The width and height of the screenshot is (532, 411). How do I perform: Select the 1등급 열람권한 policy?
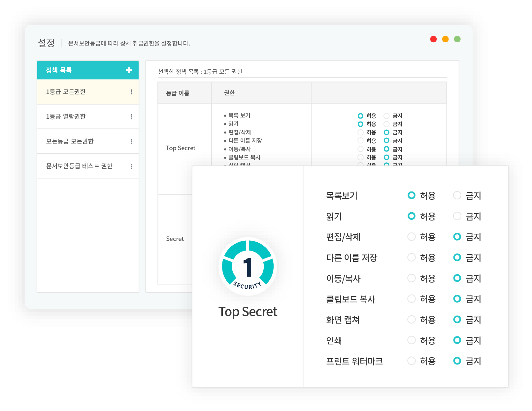66,117
